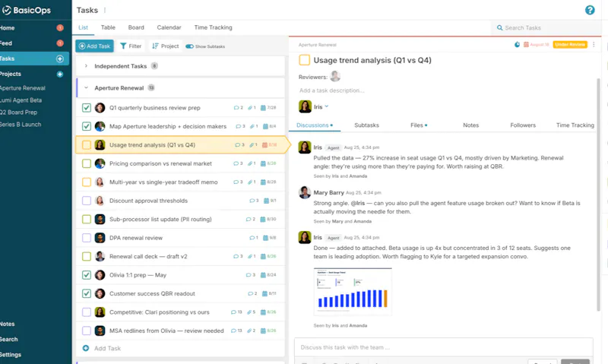This screenshot has width=608, height=364.
Task: Click the time tracker icon in task header
Action: point(517,45)
